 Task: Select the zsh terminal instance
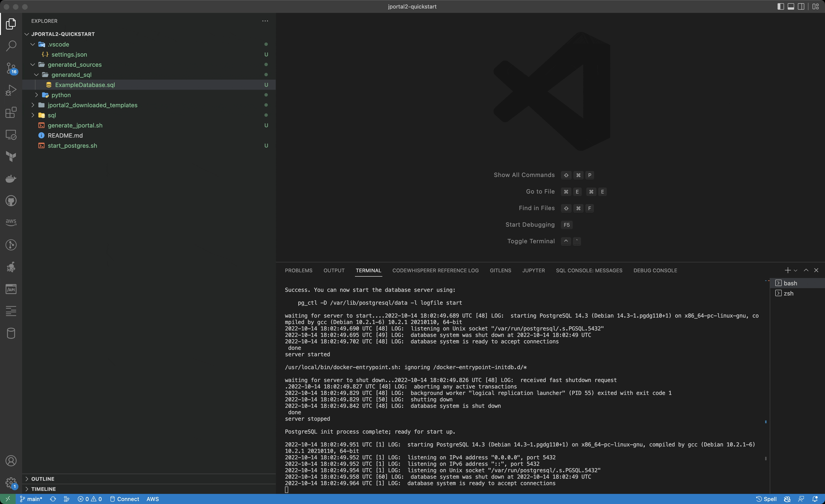click(798, 293)
